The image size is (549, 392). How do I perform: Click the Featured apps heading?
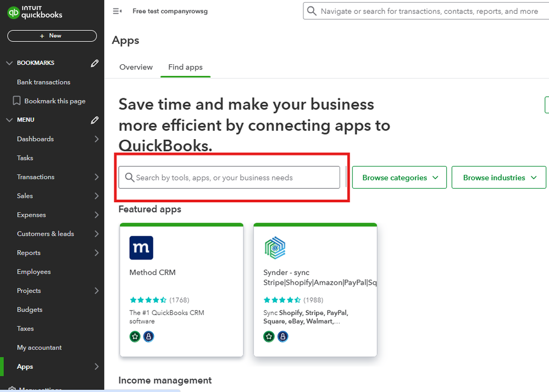pyautogui.click(x=150, y=209)
